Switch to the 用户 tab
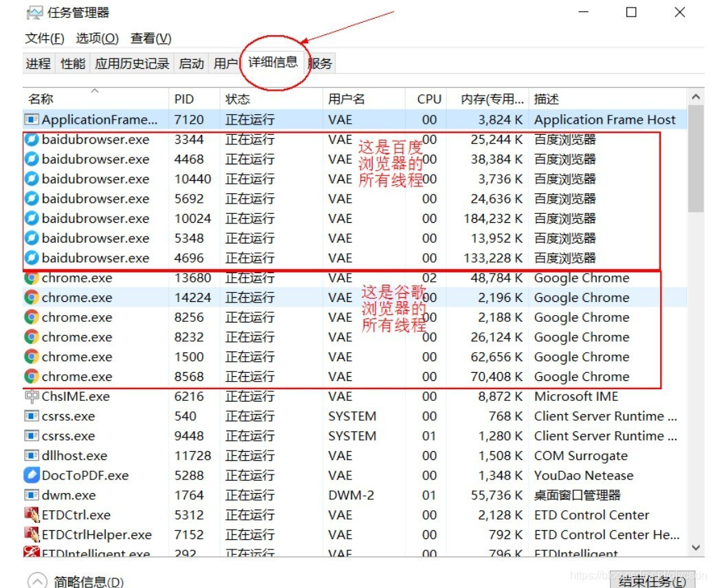713x588 pixels. pos(225,63)
